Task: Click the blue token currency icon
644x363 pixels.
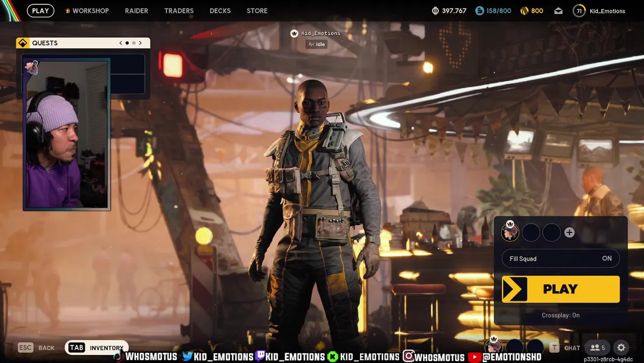Action: click(480, 11)
